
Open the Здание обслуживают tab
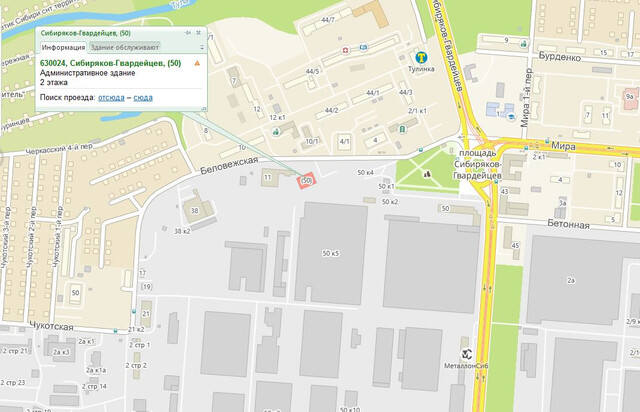coord(124,47)
